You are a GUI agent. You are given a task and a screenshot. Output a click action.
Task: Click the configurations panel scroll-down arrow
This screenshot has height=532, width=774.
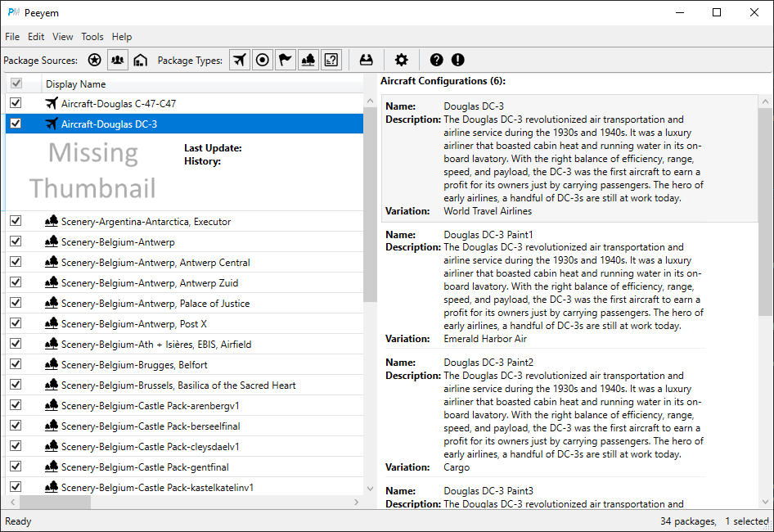(x=766, y=502)
